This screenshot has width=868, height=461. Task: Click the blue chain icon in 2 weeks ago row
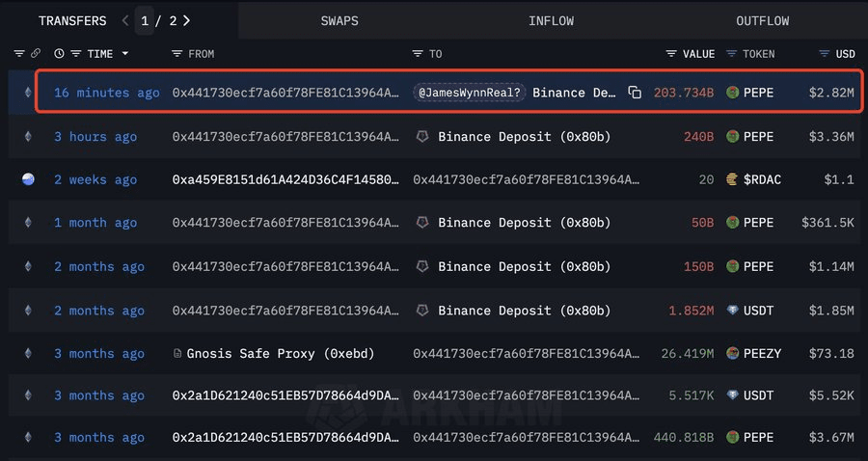[x=28, y=179]
